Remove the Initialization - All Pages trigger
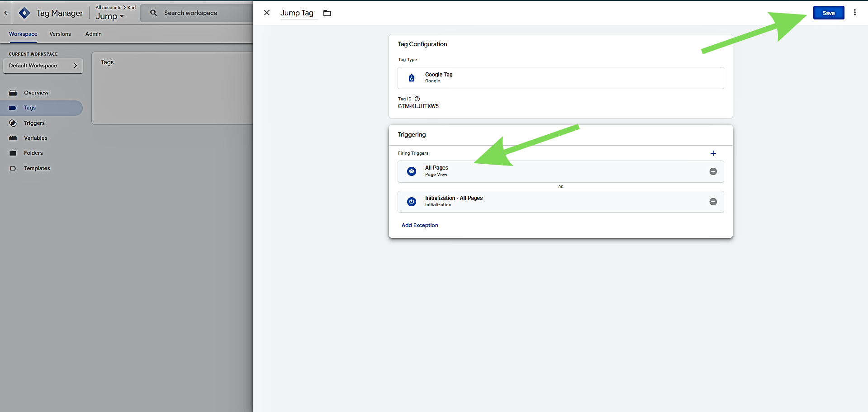 713,202
